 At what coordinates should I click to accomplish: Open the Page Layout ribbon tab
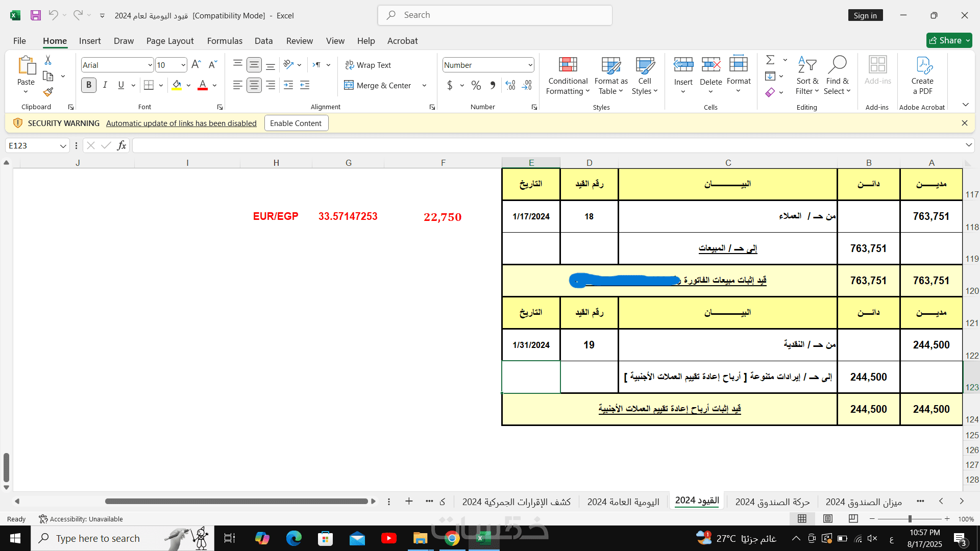[169, 41]
